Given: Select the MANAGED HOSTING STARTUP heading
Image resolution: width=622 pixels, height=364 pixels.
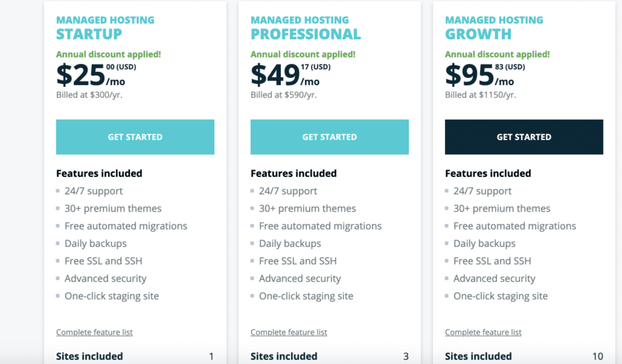Looking at the screenshot, I should click(x=105, y=27).
